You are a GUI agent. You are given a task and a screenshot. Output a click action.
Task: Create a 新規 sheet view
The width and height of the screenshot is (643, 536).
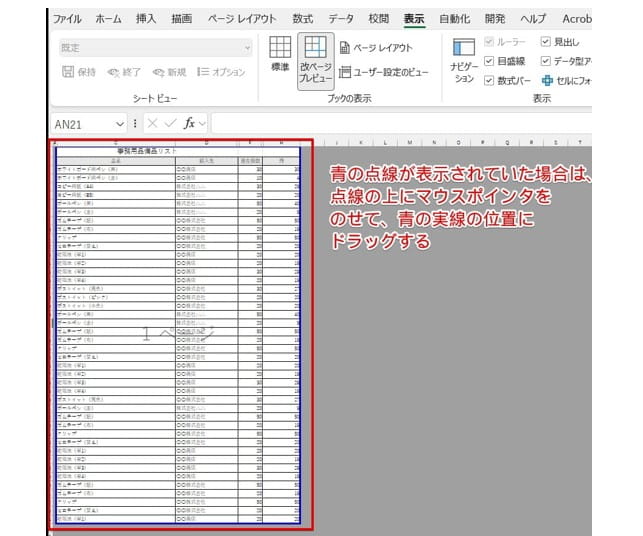[x=169, y=72]
